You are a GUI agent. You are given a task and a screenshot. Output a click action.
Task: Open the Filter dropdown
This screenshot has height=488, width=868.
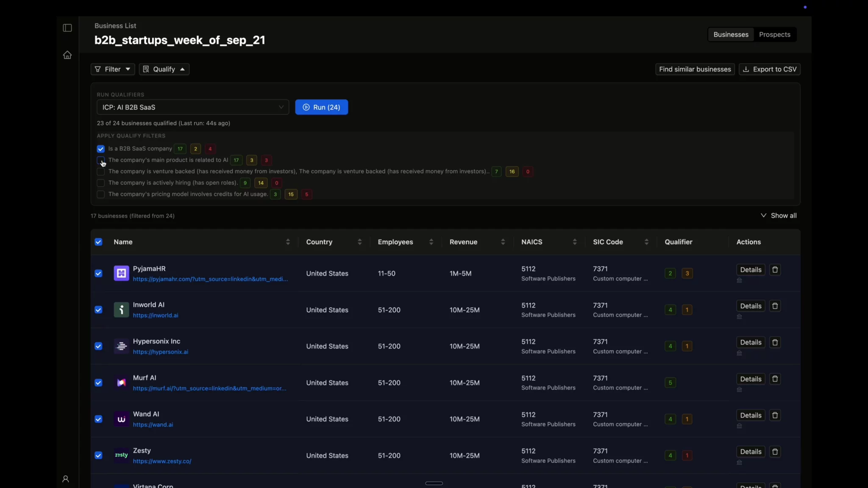coord(113,69)
